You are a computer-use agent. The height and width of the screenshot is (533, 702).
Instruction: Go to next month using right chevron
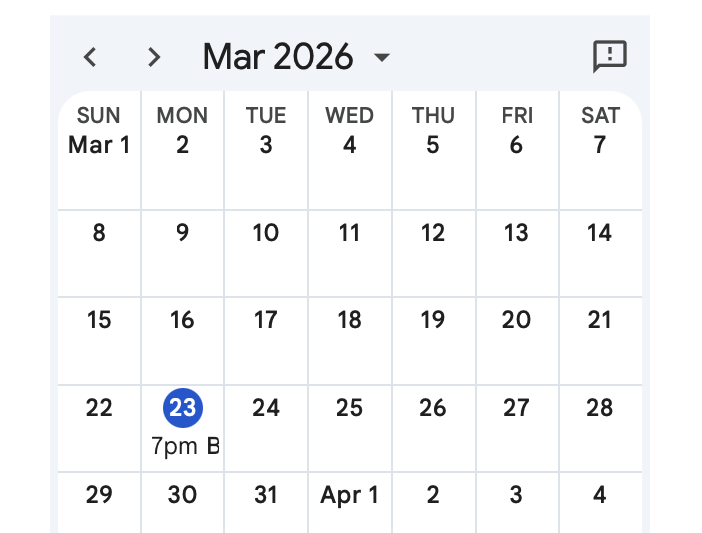coord(153,57)
